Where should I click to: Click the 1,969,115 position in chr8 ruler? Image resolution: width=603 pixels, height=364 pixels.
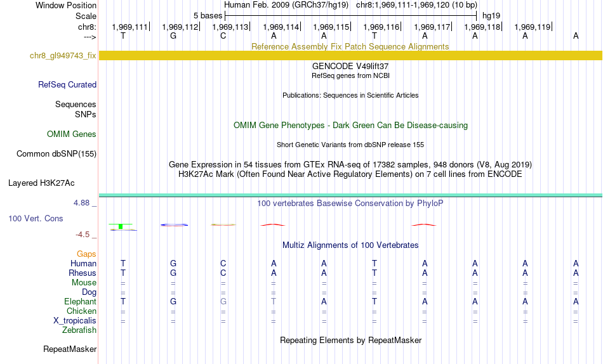pos(331,27)
